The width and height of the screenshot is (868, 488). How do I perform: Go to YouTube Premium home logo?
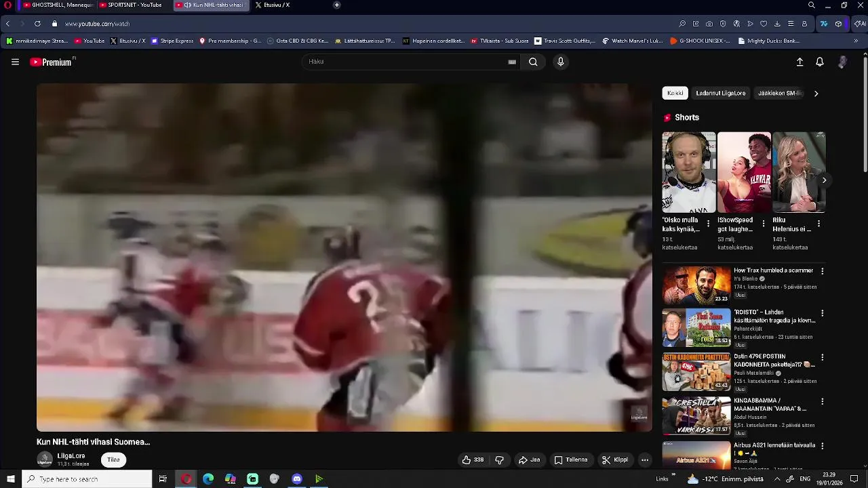[x=51, y=62]
